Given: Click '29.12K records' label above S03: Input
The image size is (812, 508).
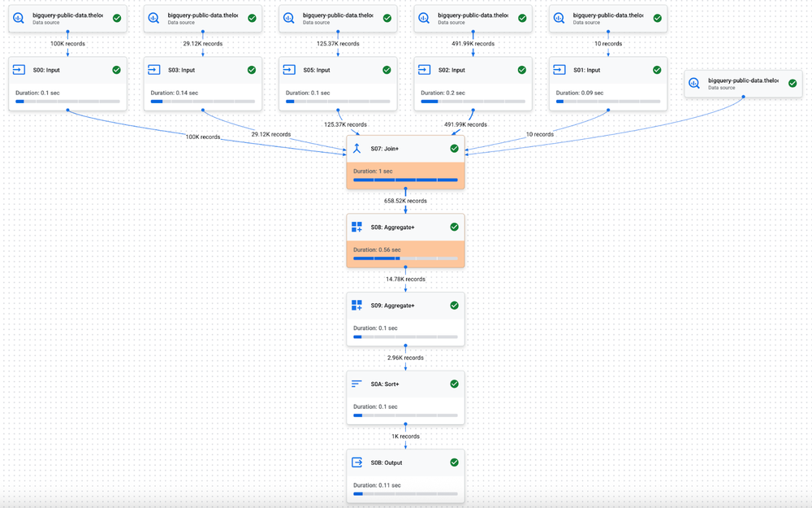Looking at the screenshot, I should click(x=202, y=44).
